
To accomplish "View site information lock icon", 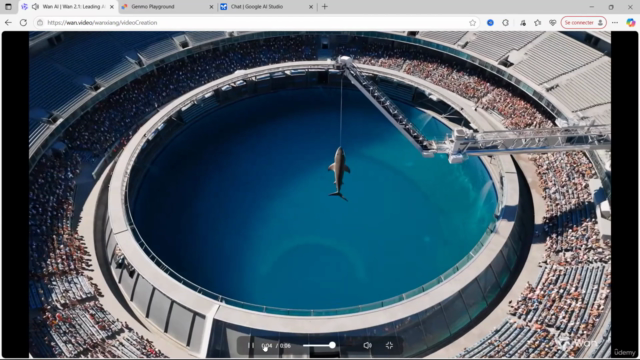I will [x=40, y=22].
